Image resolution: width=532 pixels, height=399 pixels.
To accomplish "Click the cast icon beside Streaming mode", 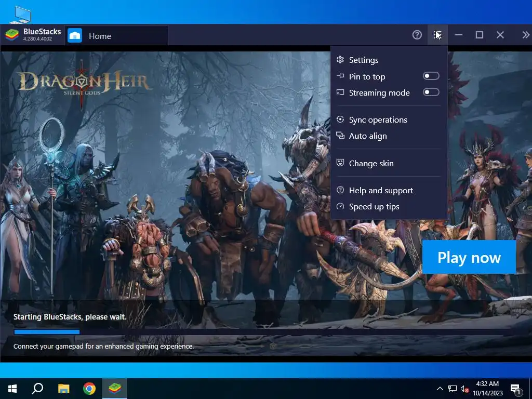I will point(340,92).
